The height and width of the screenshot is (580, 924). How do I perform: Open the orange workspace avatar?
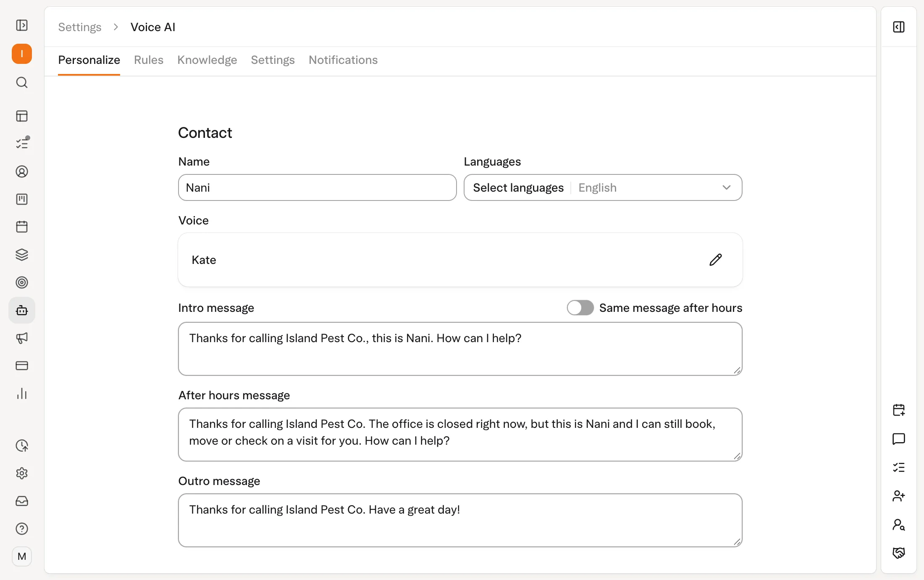(x=22, y=54)
